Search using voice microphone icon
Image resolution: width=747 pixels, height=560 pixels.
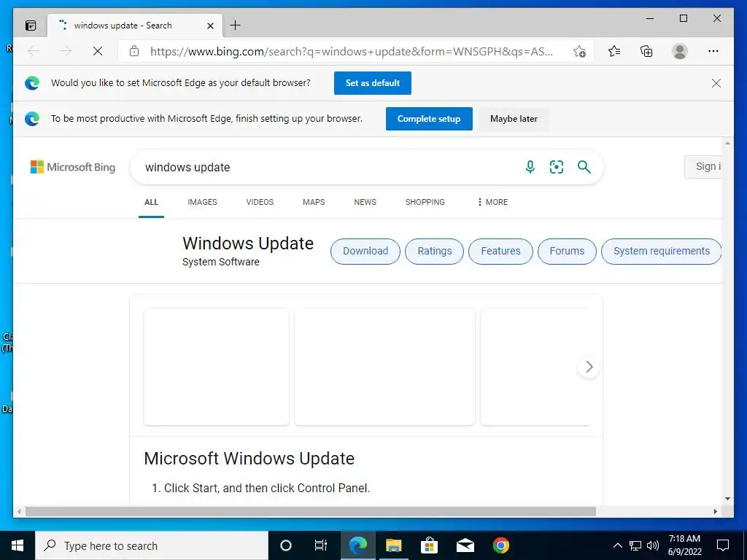(x=530, y=167)
